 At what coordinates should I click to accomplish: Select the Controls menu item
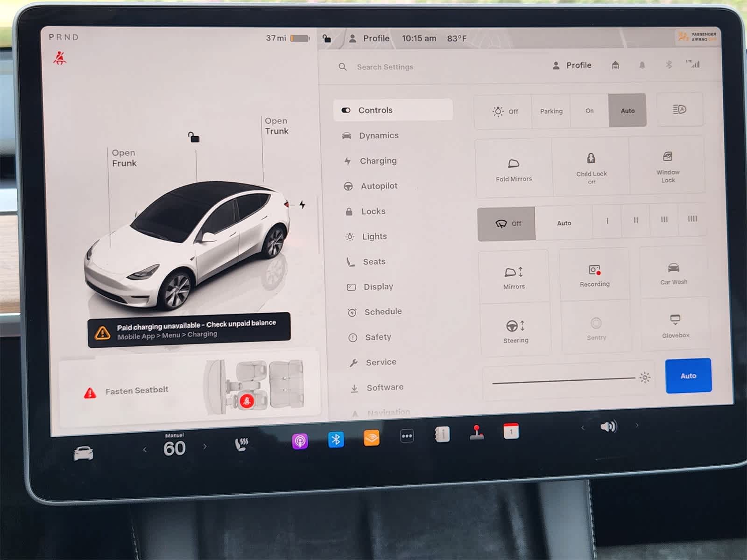(393, 110)
